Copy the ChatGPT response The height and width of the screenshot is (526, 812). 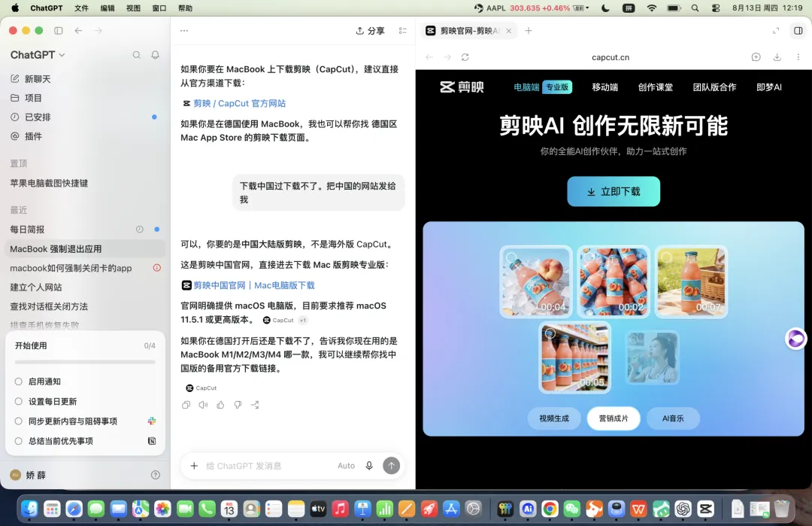click(x=186, y=405)
